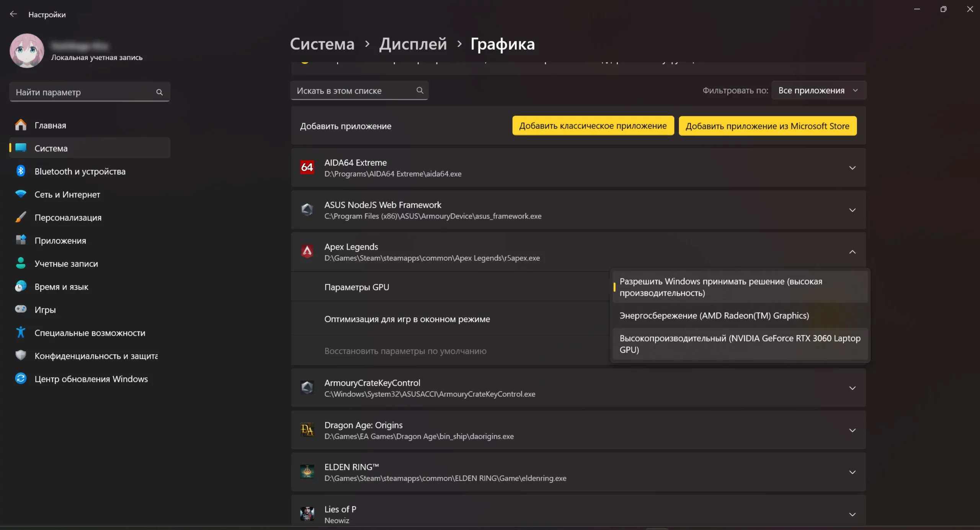Image resolution: width=980 pixels, height=530 pixels.
Task: Choose Разрешить Windows принимать решение option
Action: [x=720, y=287]
